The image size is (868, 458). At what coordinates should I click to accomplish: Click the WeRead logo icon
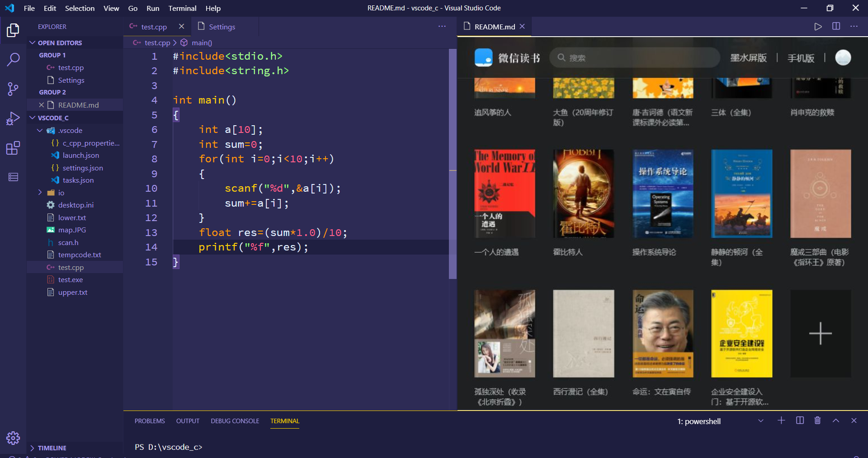click(483, 57)
